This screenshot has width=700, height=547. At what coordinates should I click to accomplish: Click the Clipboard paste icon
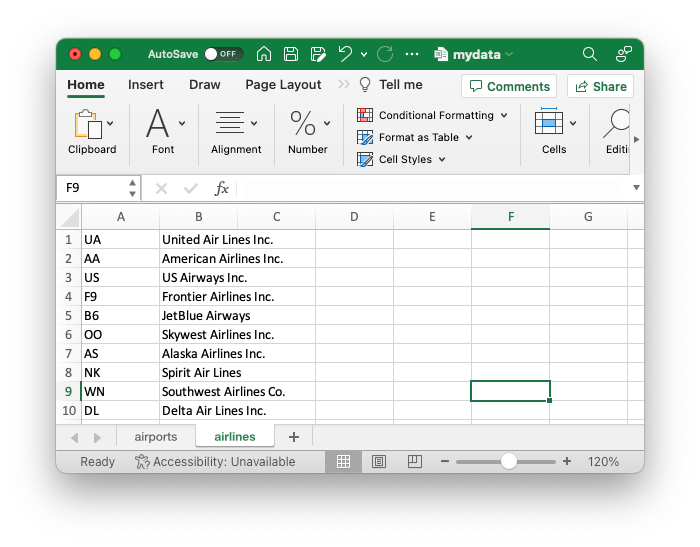coord(88,124)
